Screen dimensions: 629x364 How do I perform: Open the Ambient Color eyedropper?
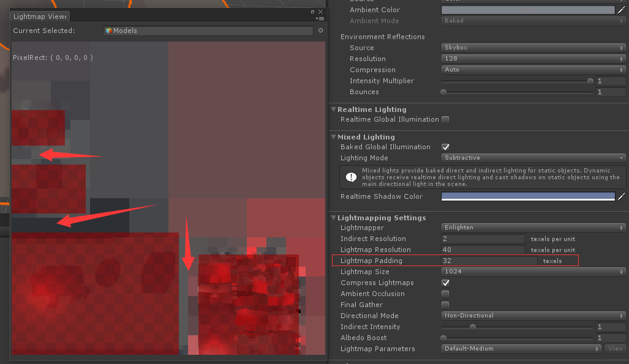click(x=622, y=10)
